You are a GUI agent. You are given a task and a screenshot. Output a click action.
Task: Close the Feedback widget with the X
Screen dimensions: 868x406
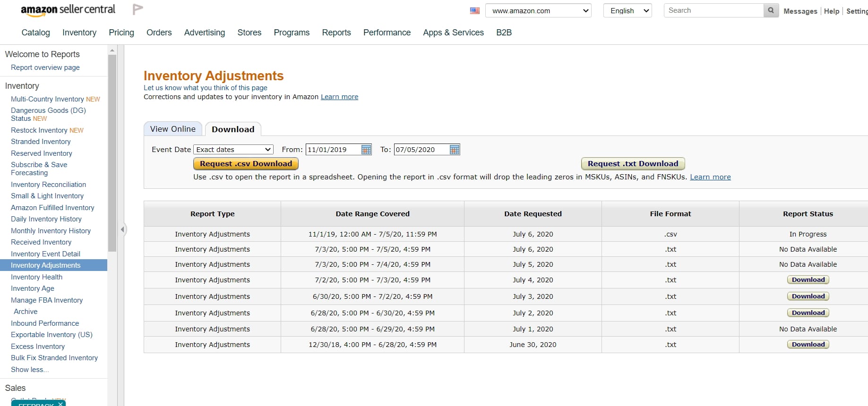tap(60, 404)
